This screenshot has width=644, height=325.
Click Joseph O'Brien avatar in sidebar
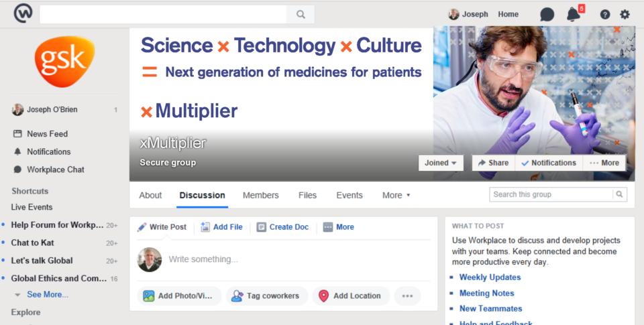pos(17,110)
